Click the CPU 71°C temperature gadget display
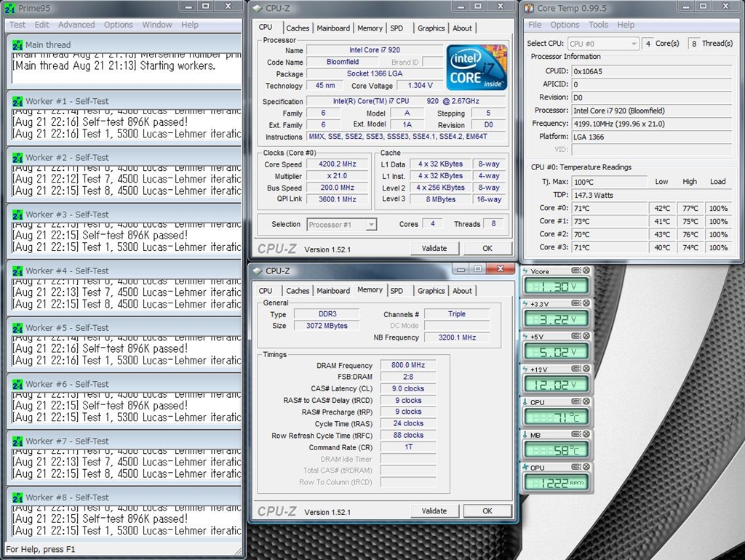Viewport: 745px width, 560px height. point(556,417)
